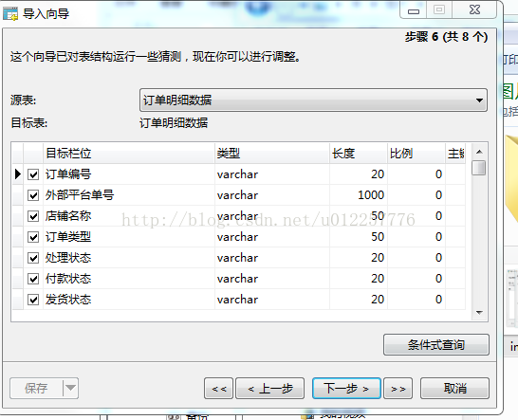This screenshot has width=518, height=420.
Task: Select the 订单类型 field name cell
Action: point(129,237)
